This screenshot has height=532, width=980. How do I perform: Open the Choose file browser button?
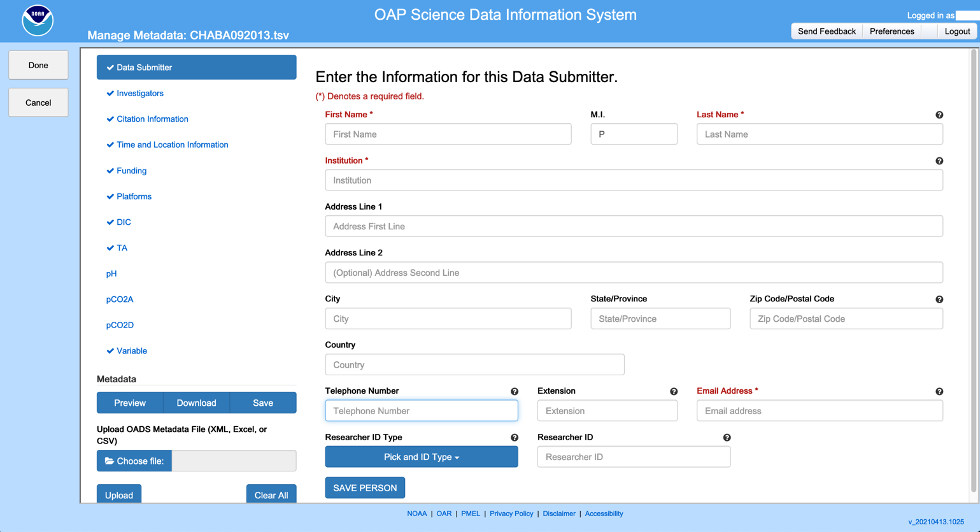tap(134, 461)
